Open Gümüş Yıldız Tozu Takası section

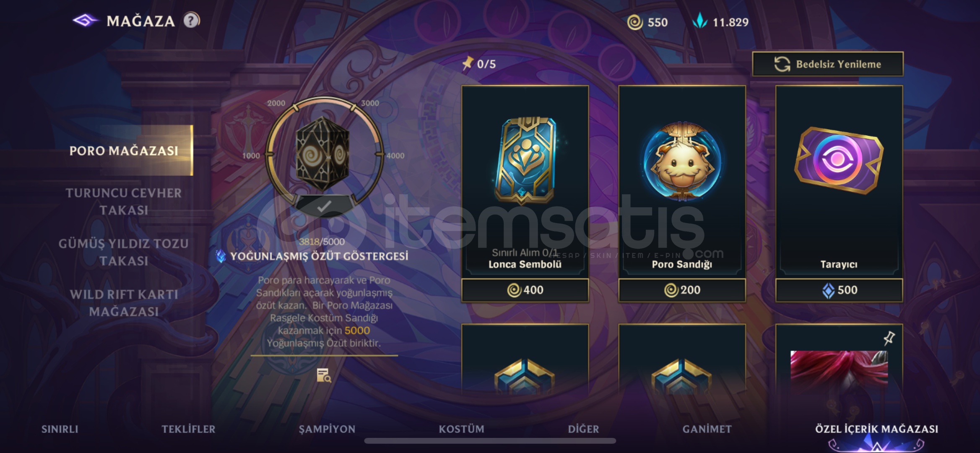click(x=124, y=252)
